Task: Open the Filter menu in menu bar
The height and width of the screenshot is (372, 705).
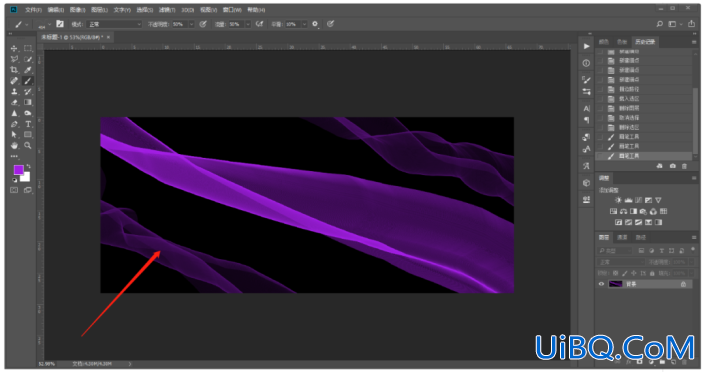Action: (167, 10)
